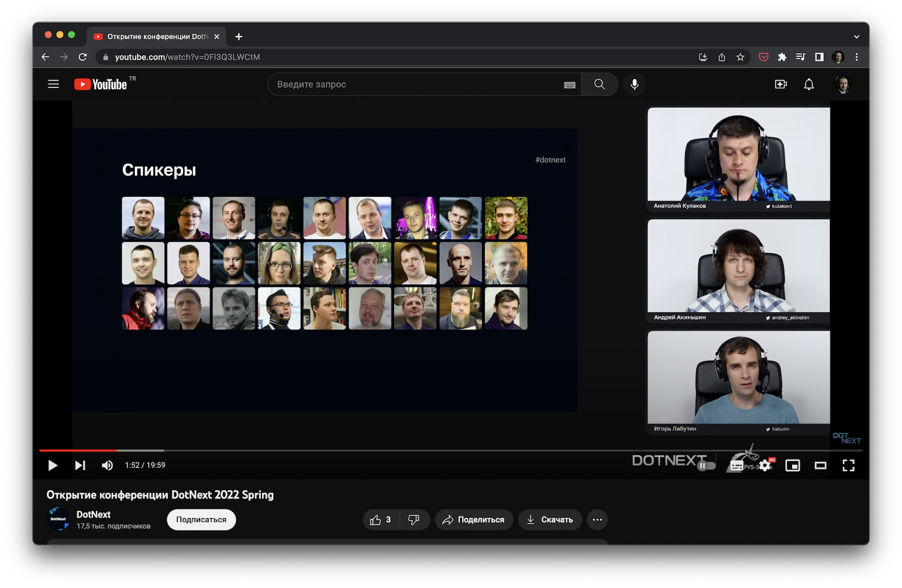Go back in the browser
The height and width of the screenshot is (588, 902).
[46, 57]
